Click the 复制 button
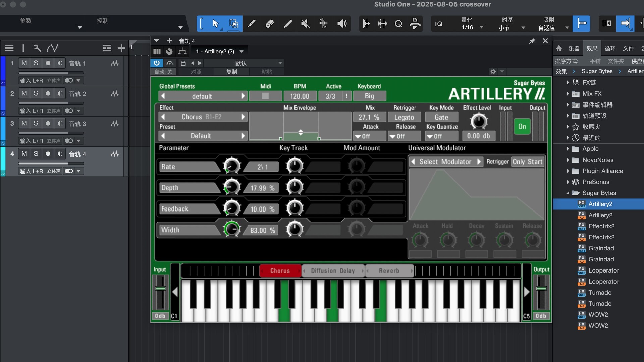 pos(231,72)
